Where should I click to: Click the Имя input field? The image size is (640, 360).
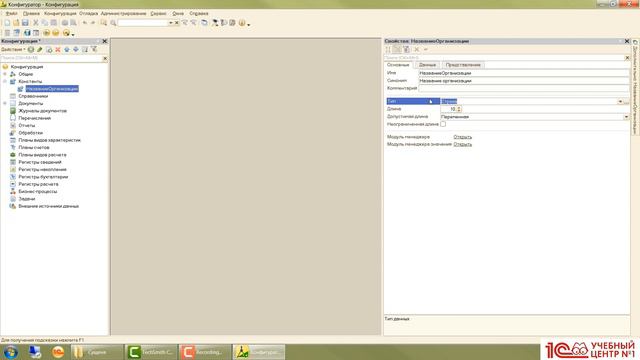[x=524, y=73]
